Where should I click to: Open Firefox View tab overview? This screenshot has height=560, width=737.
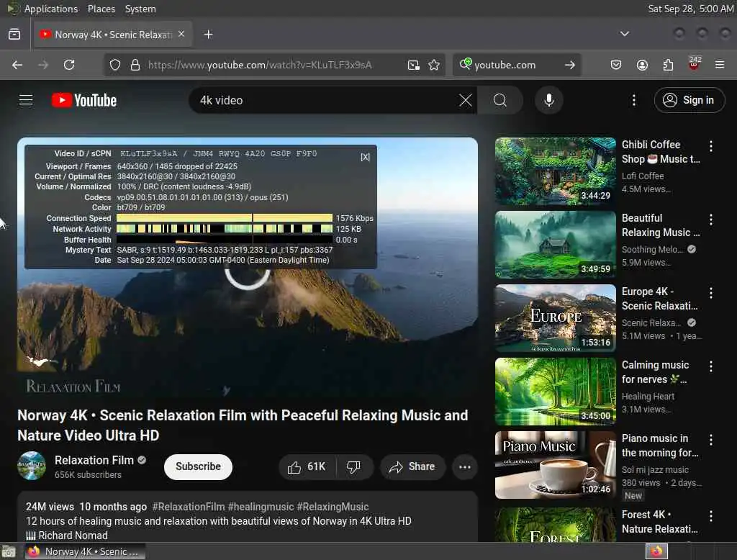(x=14, y=35)
